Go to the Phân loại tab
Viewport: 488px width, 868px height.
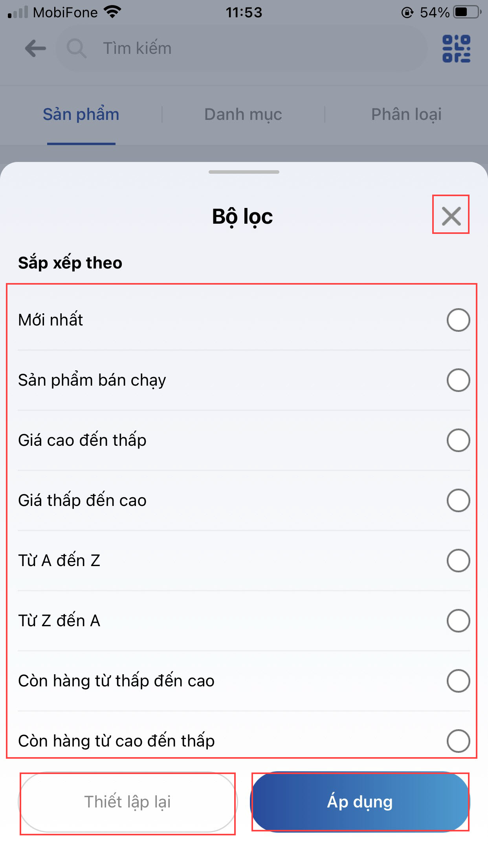point(406,114)
